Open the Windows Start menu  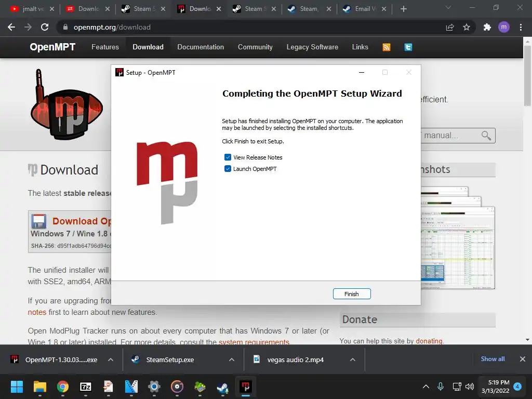click(17, 387)
